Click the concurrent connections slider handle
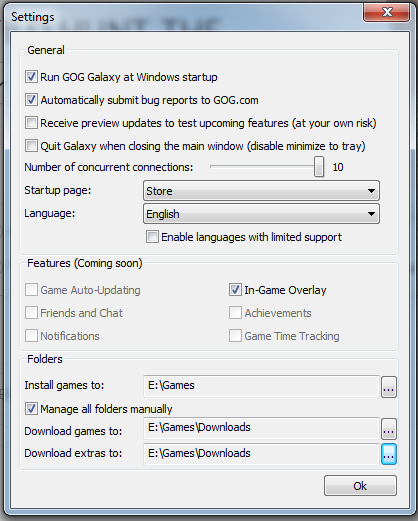The height and width of the screenshot is (521, 418). point(319,167)
